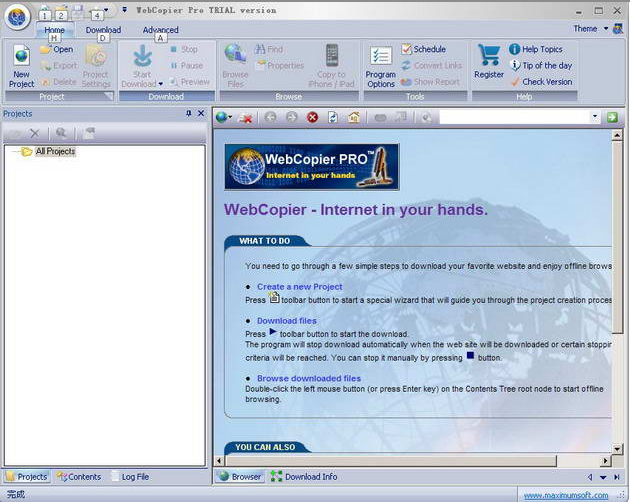The width and height of the screenshot is (630, 502).
Task: Click Copy to iPhone / iPad
Action: 331,66
